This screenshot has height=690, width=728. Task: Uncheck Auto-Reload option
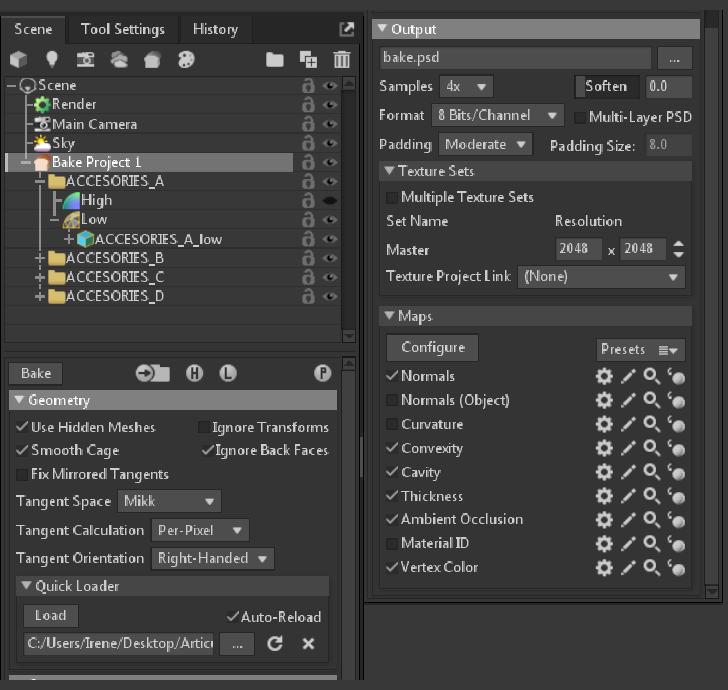233,617
